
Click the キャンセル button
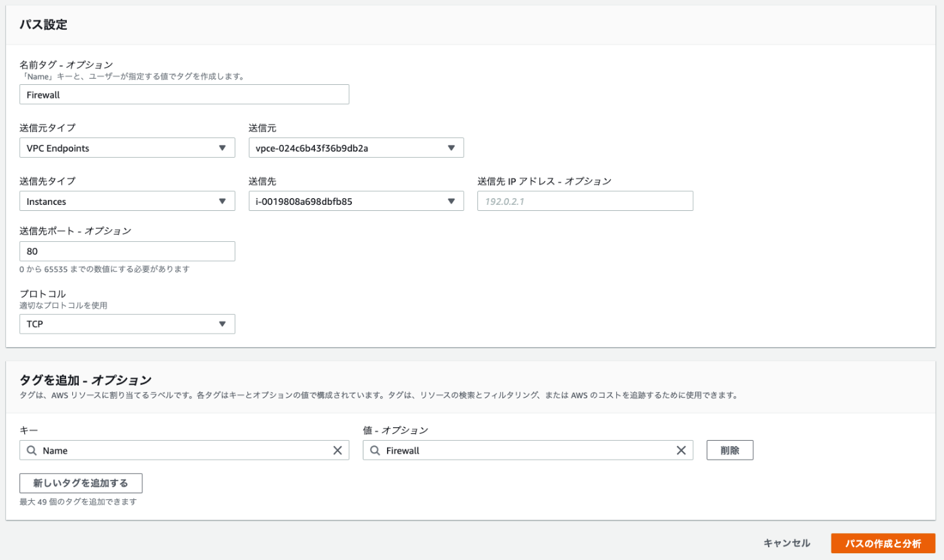787,543
